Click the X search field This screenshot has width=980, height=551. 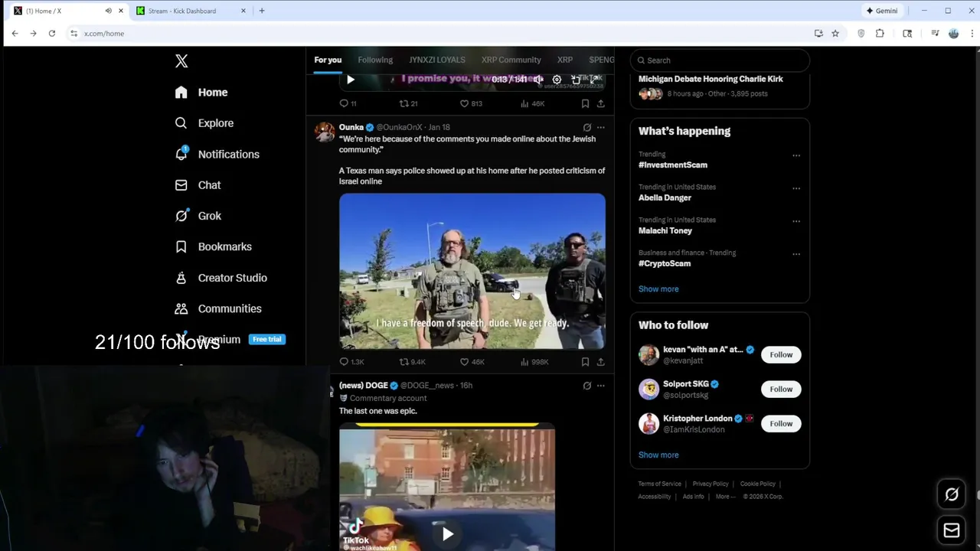(720, 60)
